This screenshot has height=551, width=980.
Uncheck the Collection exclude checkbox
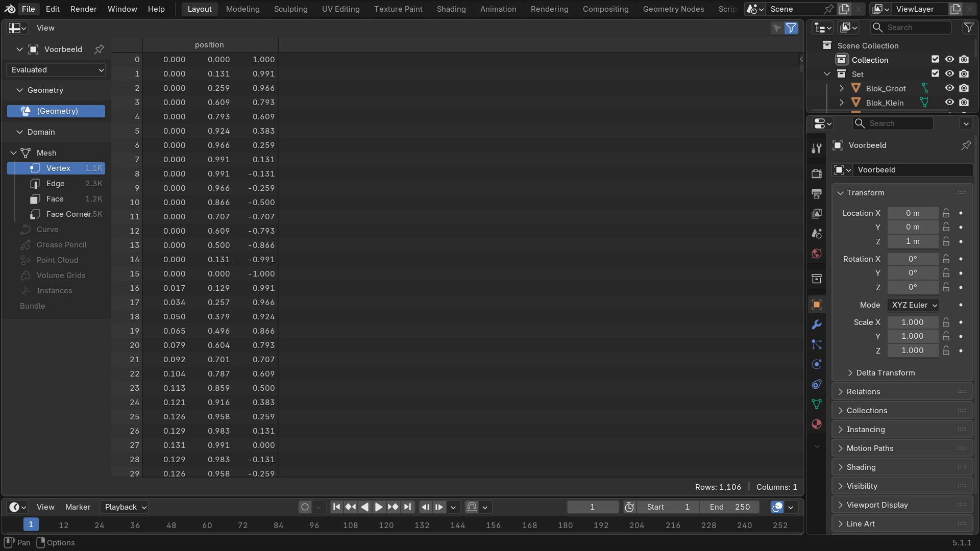click(x=935, y=60)
